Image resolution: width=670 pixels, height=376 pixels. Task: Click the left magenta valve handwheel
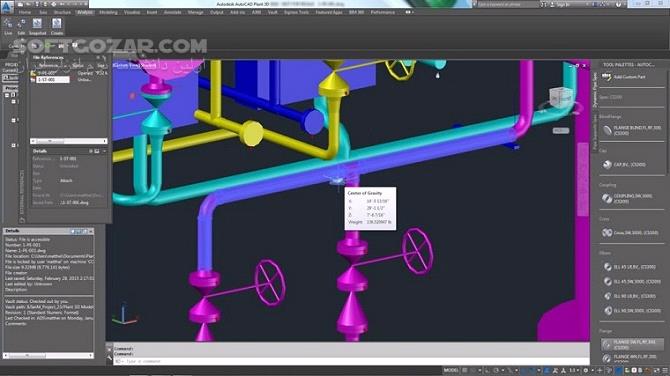270,282
